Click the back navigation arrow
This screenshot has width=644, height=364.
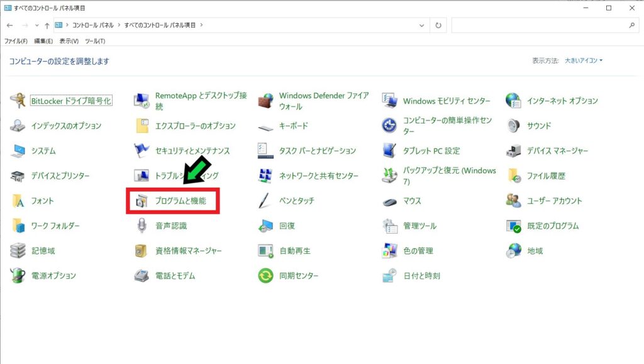(9, 25)
